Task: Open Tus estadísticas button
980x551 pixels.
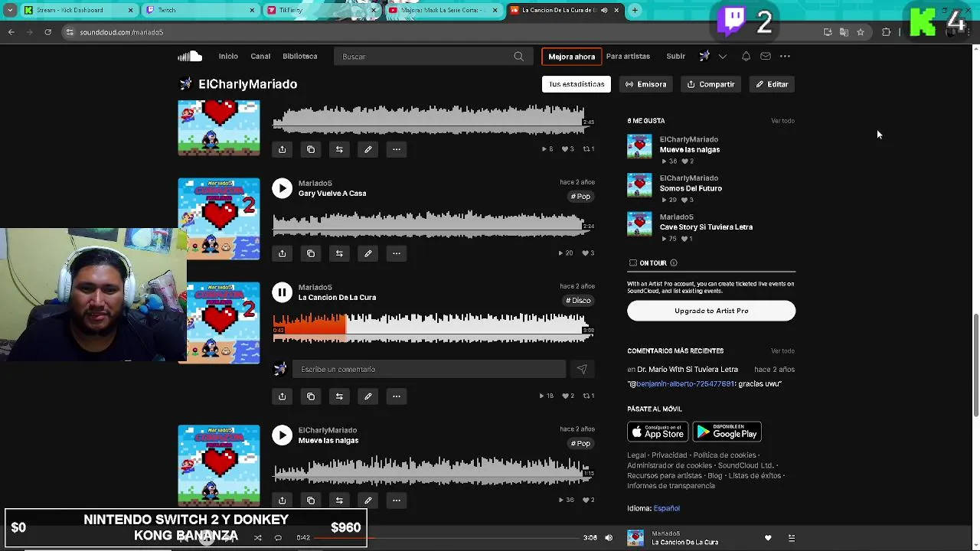Action: [577, 84]
